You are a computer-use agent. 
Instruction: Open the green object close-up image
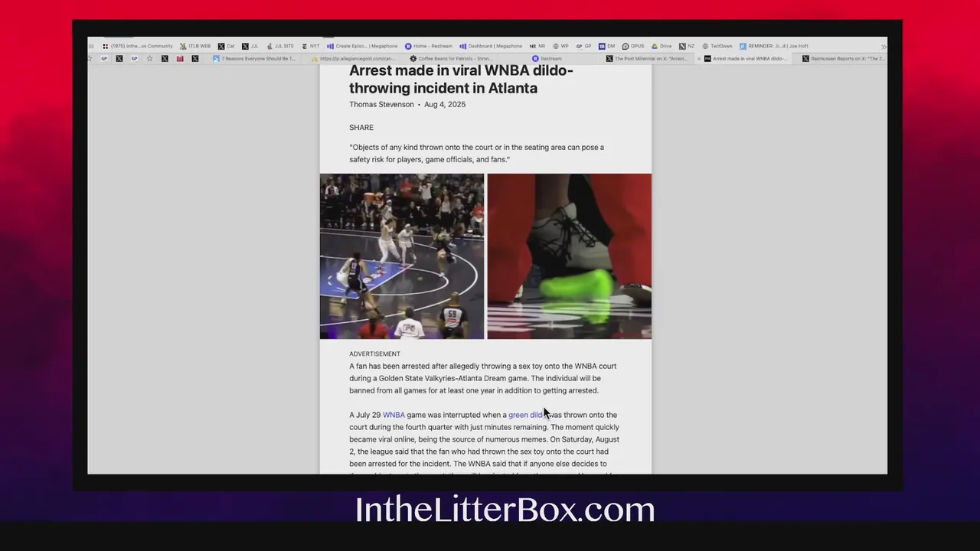[570, 256]
